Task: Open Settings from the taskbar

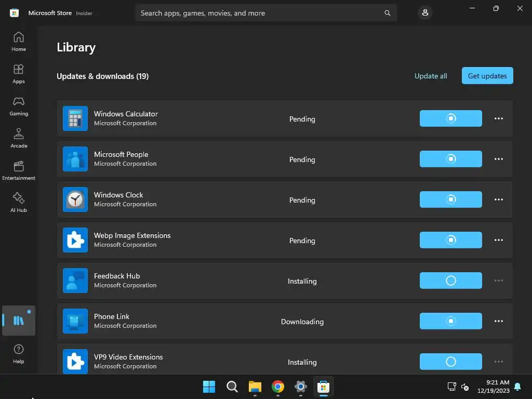Action: coord(301,387)
